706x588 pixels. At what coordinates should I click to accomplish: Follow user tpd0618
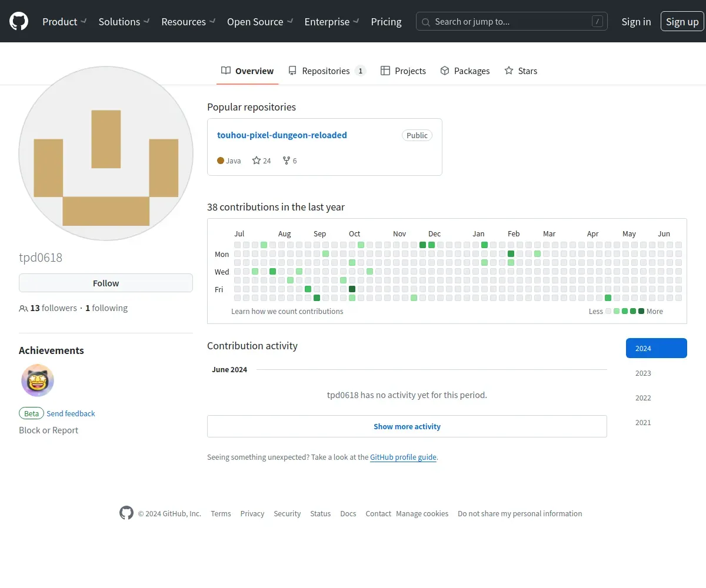click(x=106, y=283)
